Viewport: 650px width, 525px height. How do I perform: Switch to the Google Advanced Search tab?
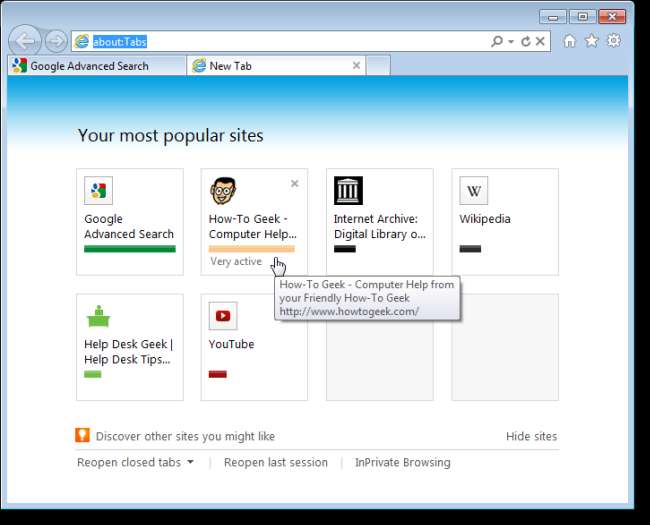click(97, 66)
